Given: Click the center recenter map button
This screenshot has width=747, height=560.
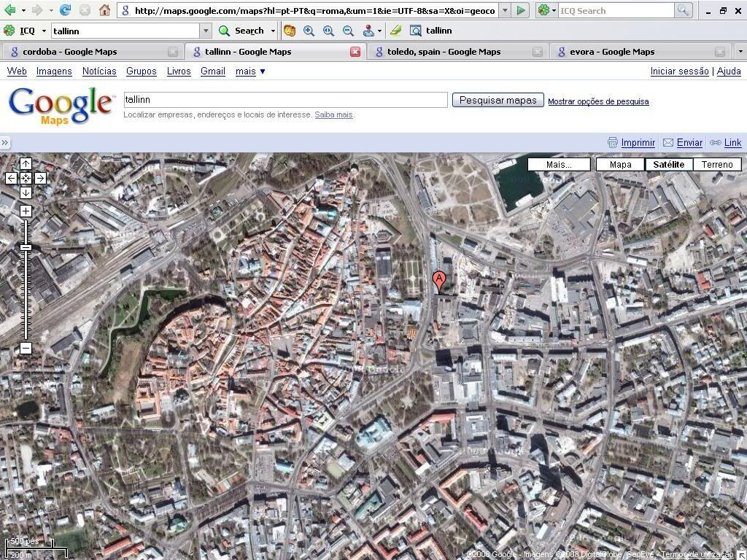Looking at the screenshot, I should point(26,178).
